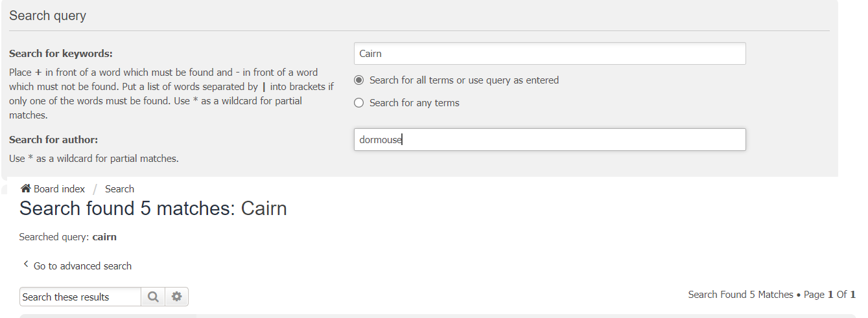Click the 'Searched query: cairn' text

click(x=68, y=237)
